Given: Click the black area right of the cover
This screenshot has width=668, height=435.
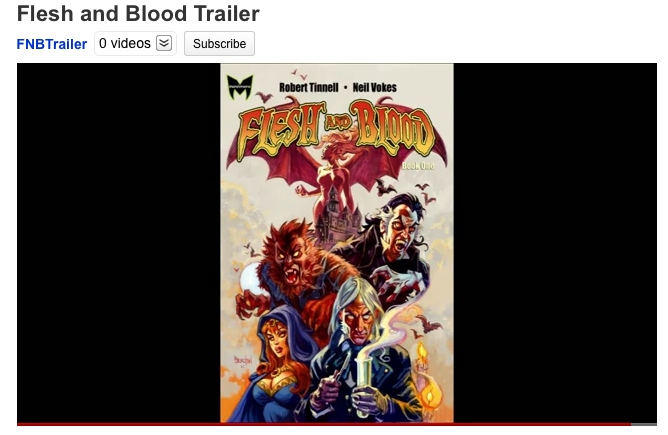Looking at the screenshot, I should [x=555, y=243].
